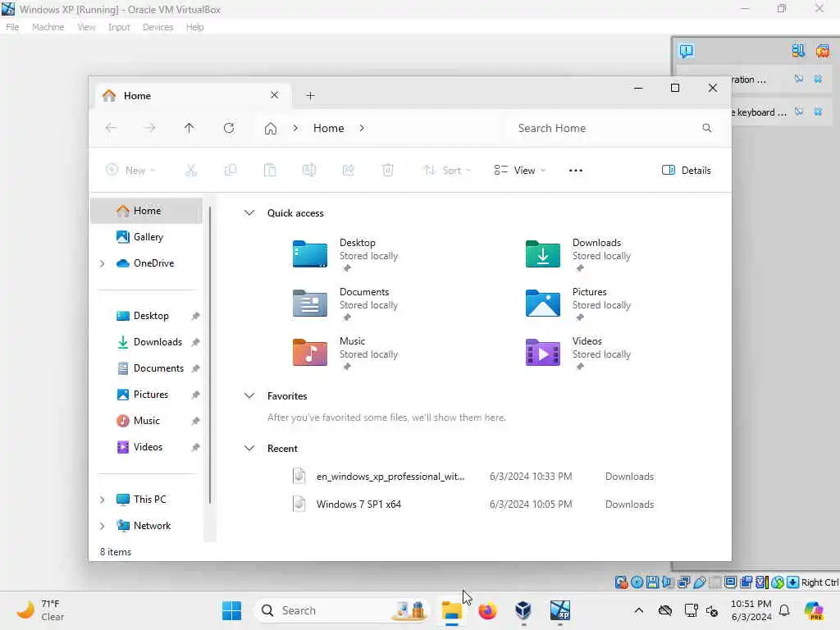Click the Windows XP VM taskbar icon
The height and width of the screenshot is (630, 840).
pos(559,610)
